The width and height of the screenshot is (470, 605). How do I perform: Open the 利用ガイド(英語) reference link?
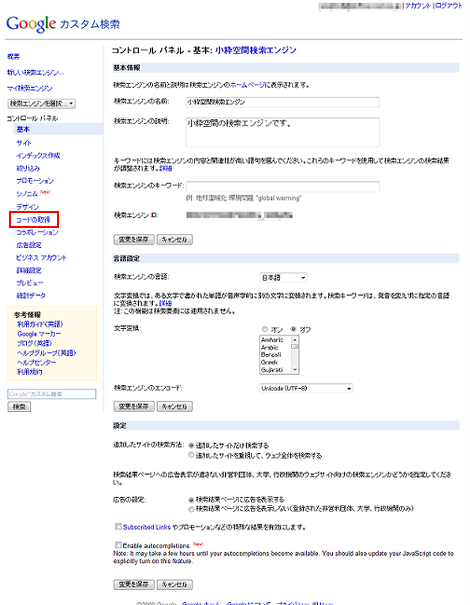pyautogui.click(x=40, y=324)
